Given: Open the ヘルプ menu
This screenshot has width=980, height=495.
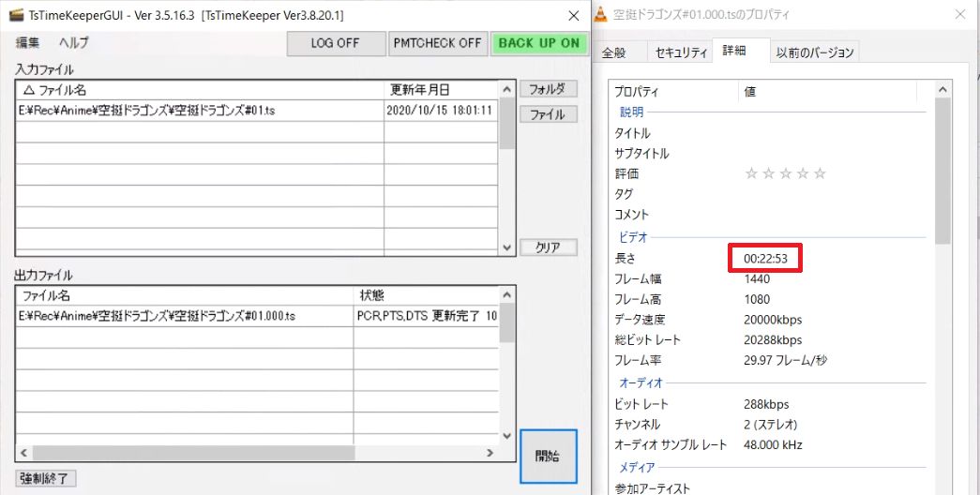Looking at the screenshot, I should point(74,42).
